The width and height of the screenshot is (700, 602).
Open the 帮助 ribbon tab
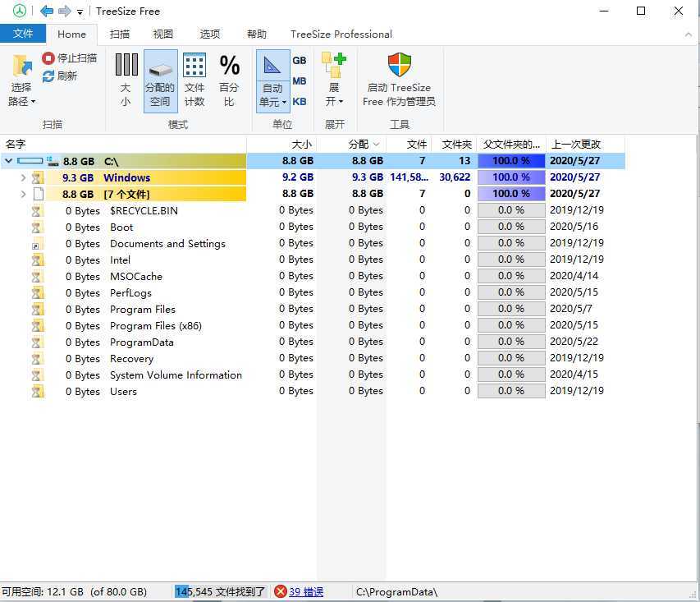257,34
